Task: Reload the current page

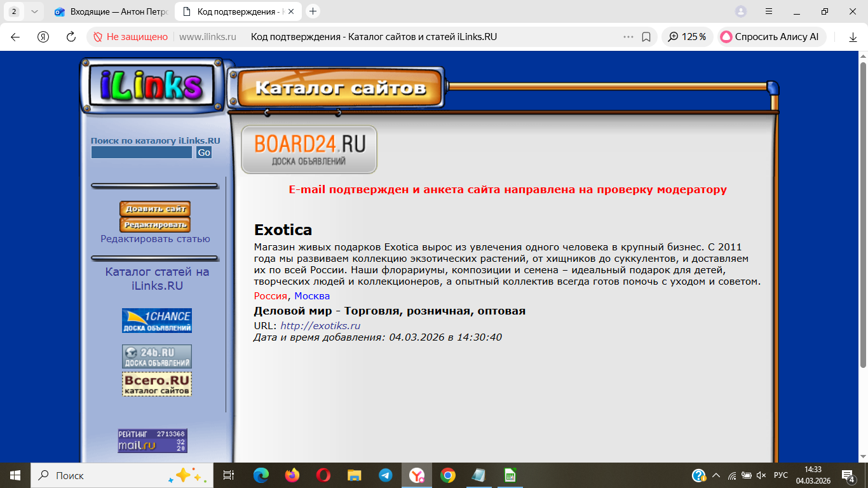Action: pos(71,37)
